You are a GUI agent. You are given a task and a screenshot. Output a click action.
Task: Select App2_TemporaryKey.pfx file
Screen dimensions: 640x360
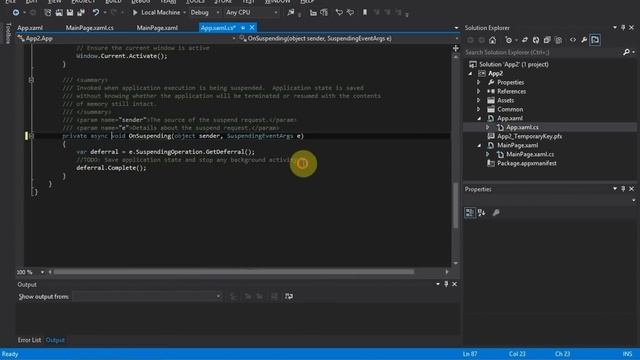pos(529,136)
